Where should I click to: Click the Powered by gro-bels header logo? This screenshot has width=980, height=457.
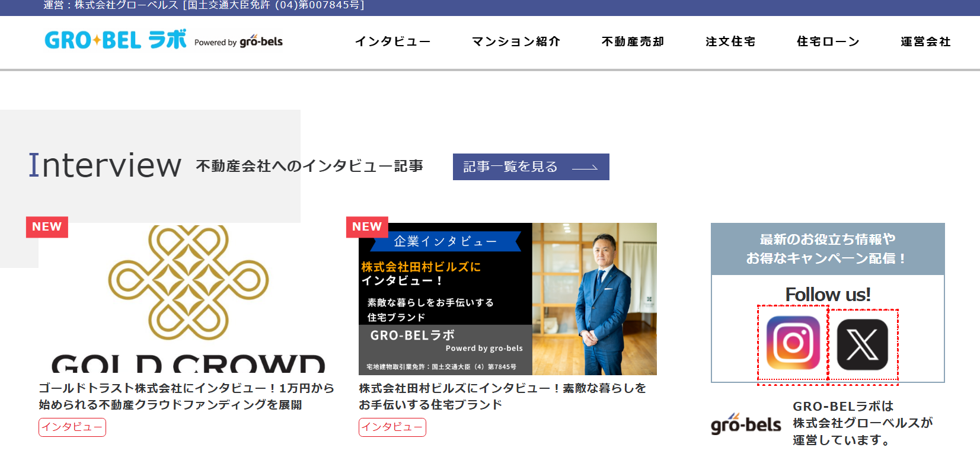(x=238, y=41)
